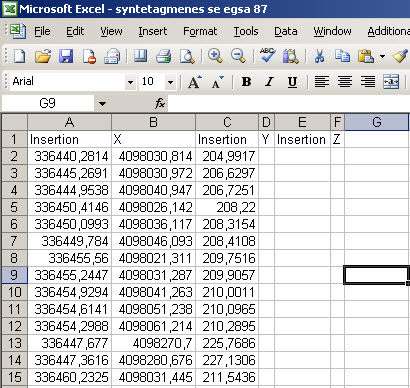410x388 pixels.
Task: Open the Window menu
Action: coord(332,31)
